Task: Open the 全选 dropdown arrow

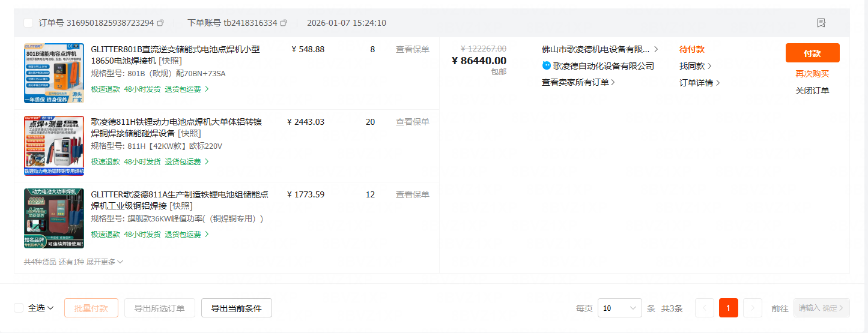Action: 50,308
